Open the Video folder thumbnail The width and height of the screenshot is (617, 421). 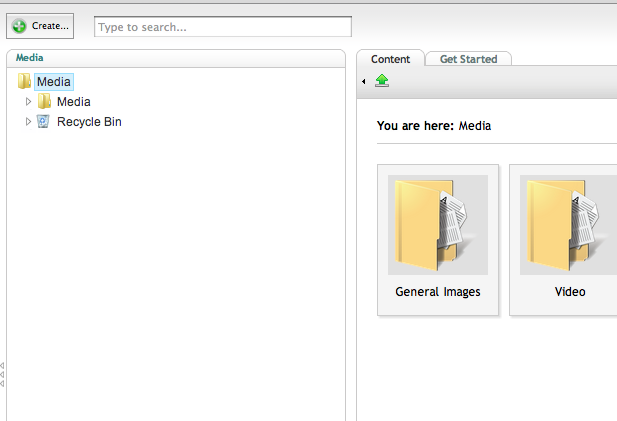click(x=569, y=225)
